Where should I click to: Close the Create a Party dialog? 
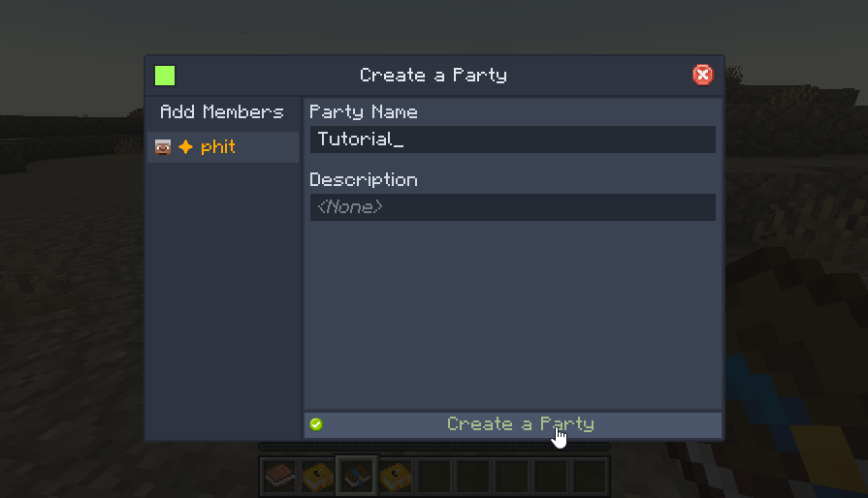pyautogui.click(x=703, y=75)
